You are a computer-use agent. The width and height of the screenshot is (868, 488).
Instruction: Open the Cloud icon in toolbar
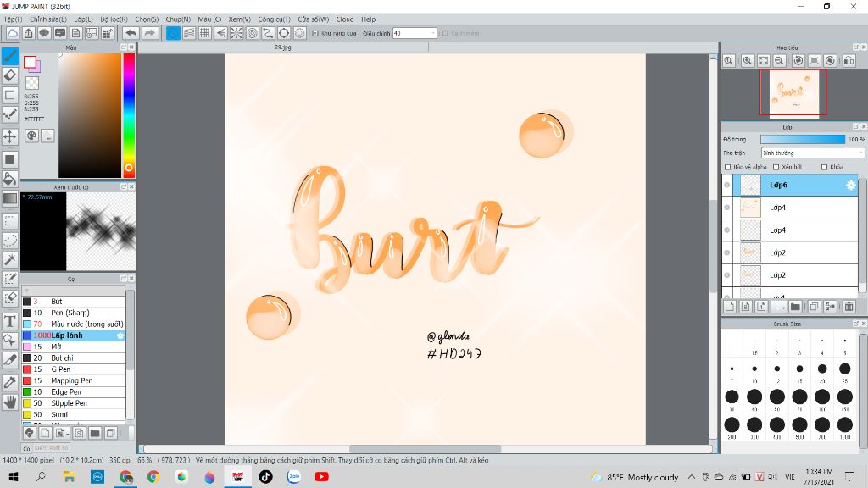point(12,33)
